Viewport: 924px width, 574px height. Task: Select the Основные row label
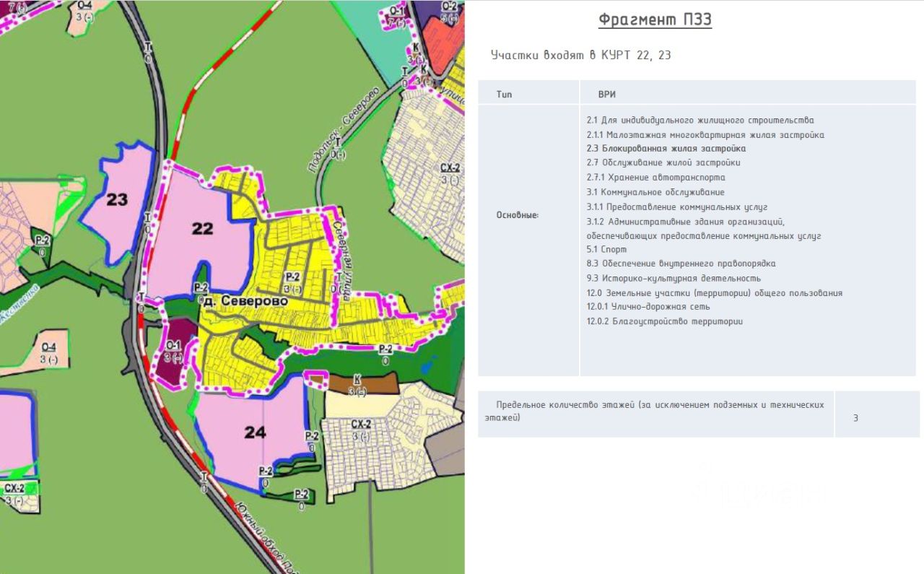coord(517,215)
